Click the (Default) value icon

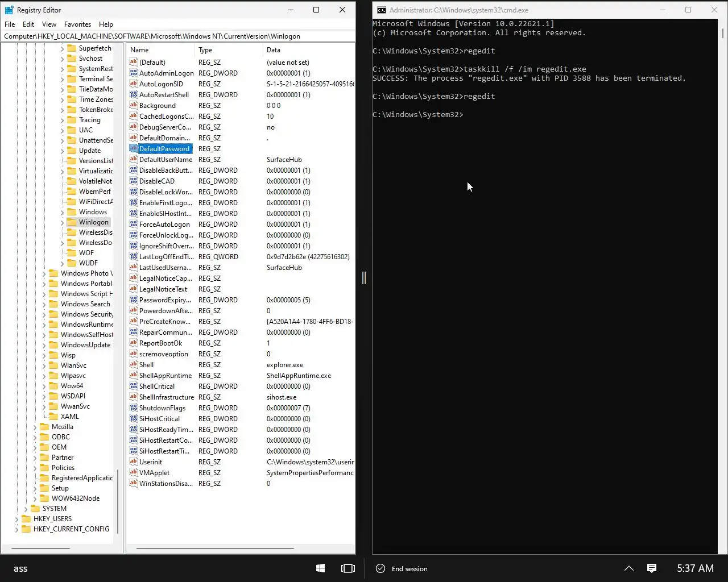[x=134, y=62]
